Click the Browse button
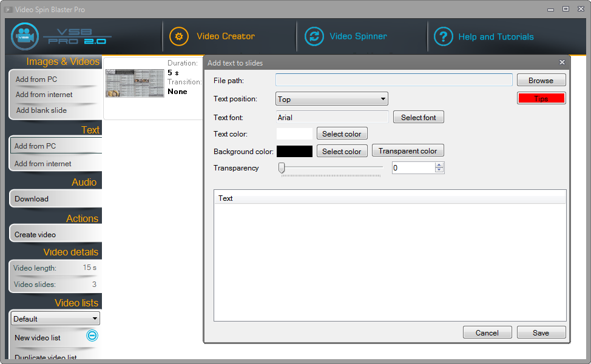This screenshot has height=364, width=591. tap(541, 80)
